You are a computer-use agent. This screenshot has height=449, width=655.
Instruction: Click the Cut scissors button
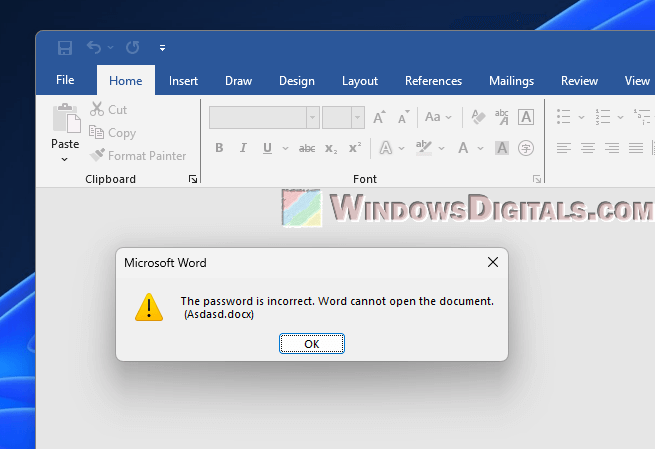click(108, 109)
